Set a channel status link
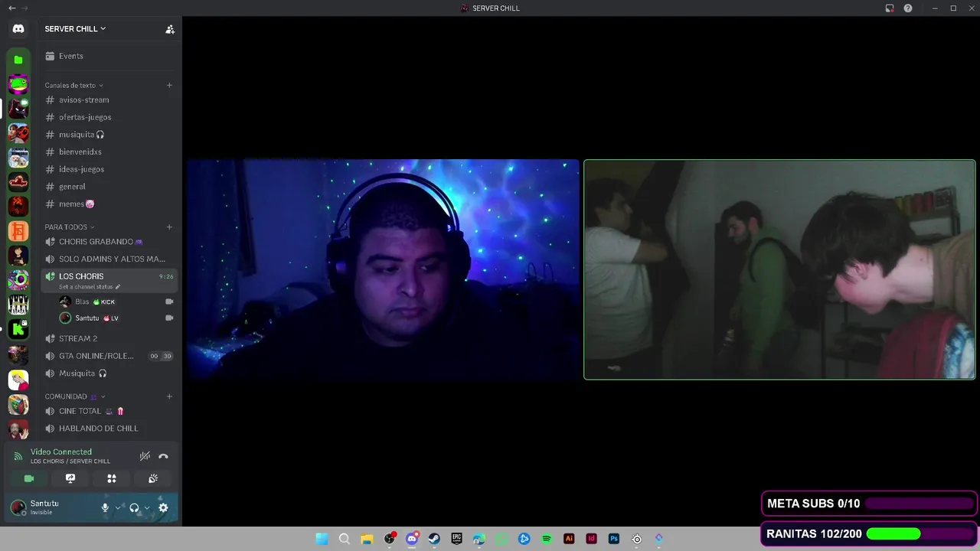Viewport: 980px width, 551px height. [x=90, y=287]
